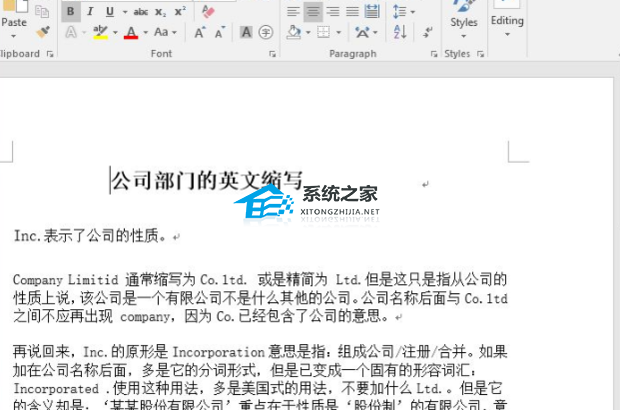Image resolution: width=620 pixels, height=410 pixels.
Task: Center align the paragraph
Action: pyautogui.click(x=313, y=12)
